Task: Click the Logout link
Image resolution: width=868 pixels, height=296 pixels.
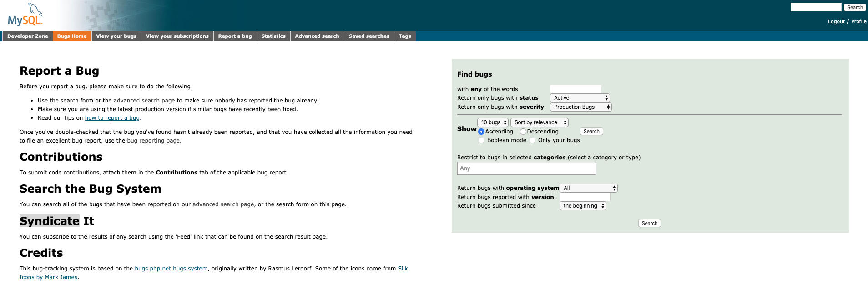Action: pyautogui.click(x=836, y=21)
